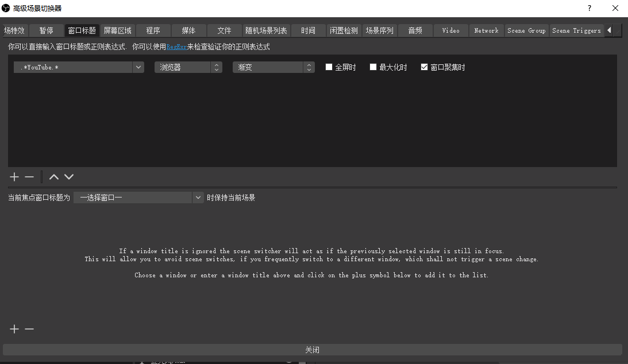Click the tab bar scroll arrow
Screen dimensions: 628x364
point(609,30)
